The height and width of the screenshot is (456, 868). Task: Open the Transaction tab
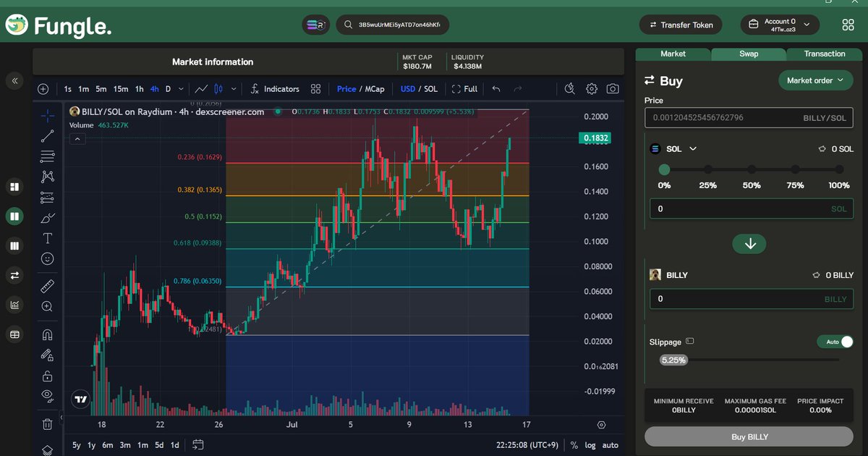(825, 54)
